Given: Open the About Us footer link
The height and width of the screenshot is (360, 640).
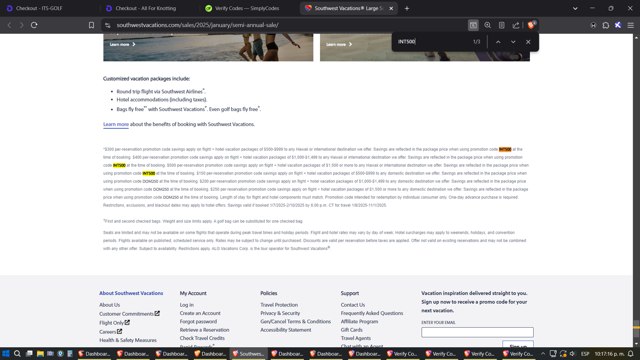Looking at the screenshot, I should click(109, 305).
